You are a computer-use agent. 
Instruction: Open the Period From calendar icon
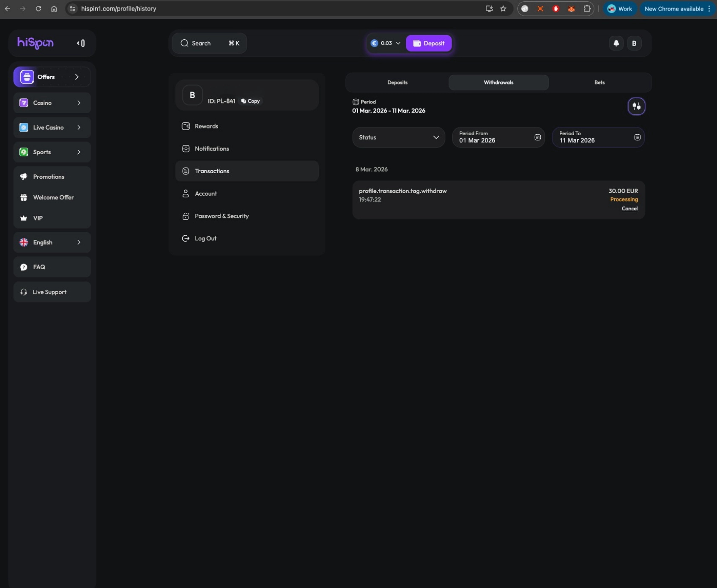click(537, 137)
